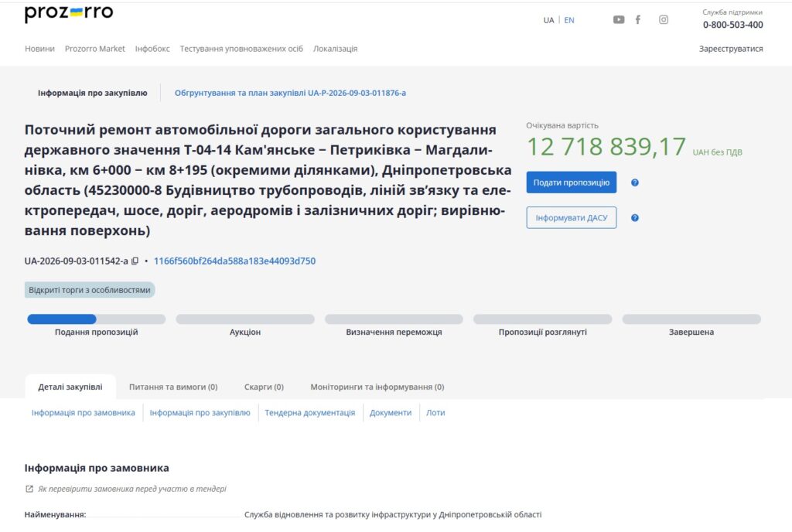The width and height of the screenshot is (792, 532).
Task: Click external link icon near Як перевірити замовника
Action: coord(29,489)
